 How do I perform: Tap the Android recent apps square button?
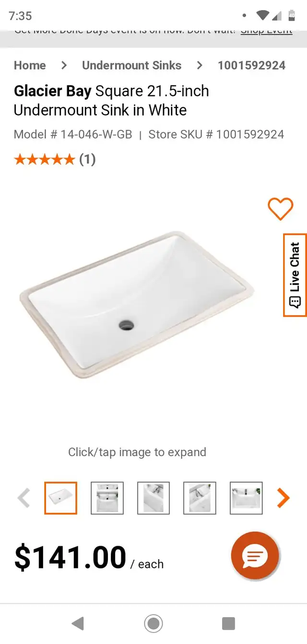click(x=228, y=623)
